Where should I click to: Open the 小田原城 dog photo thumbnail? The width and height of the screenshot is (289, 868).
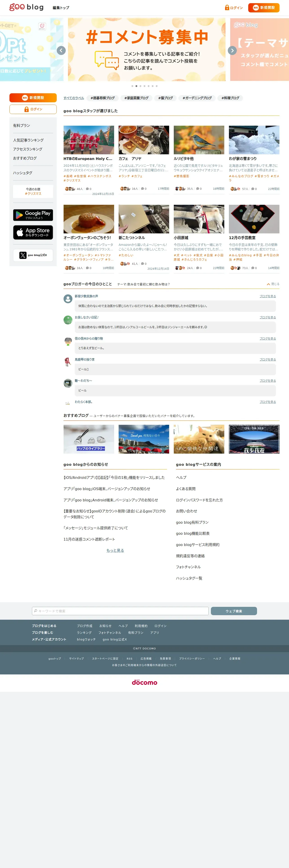click(199, 219)
